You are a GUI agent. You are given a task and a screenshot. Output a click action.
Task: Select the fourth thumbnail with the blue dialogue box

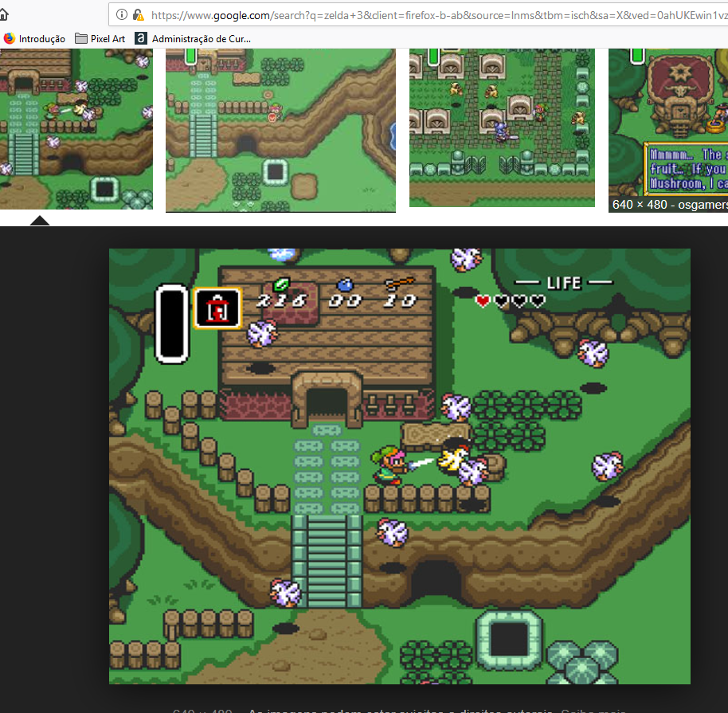(667, 119)
